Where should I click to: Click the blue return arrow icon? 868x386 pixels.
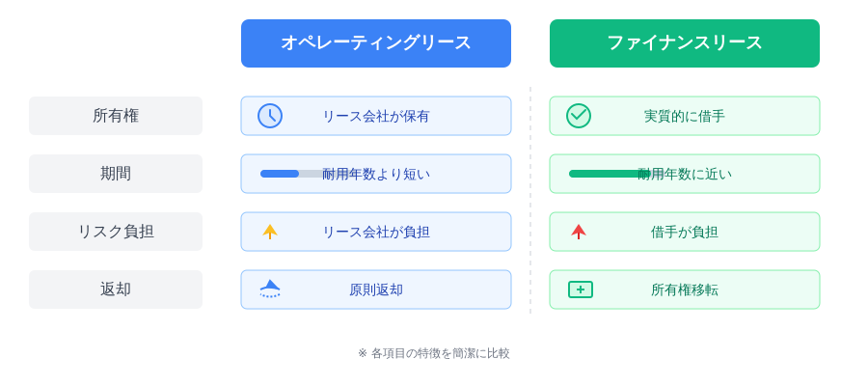[x=270, y=289]
